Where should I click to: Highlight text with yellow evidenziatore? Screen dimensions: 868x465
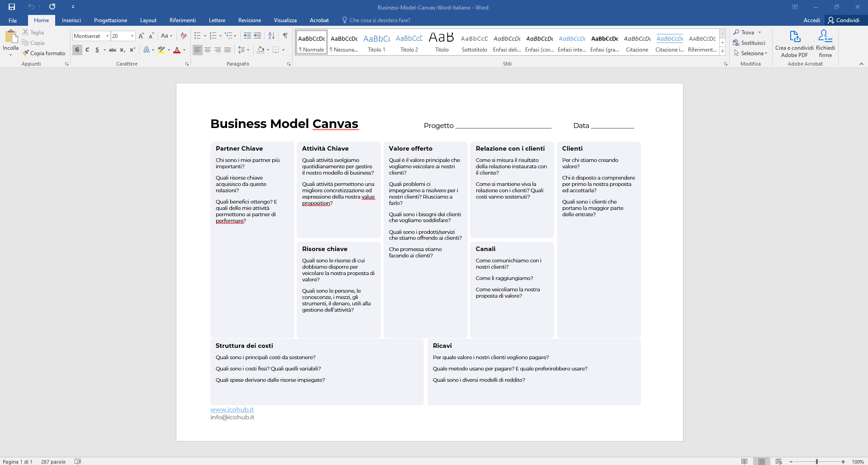point(161,50)
